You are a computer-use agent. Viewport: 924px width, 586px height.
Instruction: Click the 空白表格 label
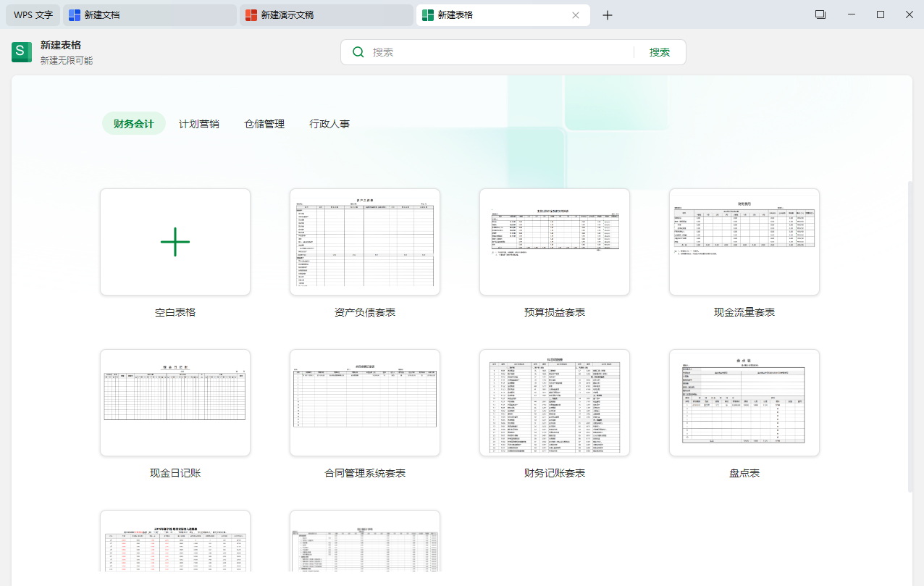click(x=175, y=312)
